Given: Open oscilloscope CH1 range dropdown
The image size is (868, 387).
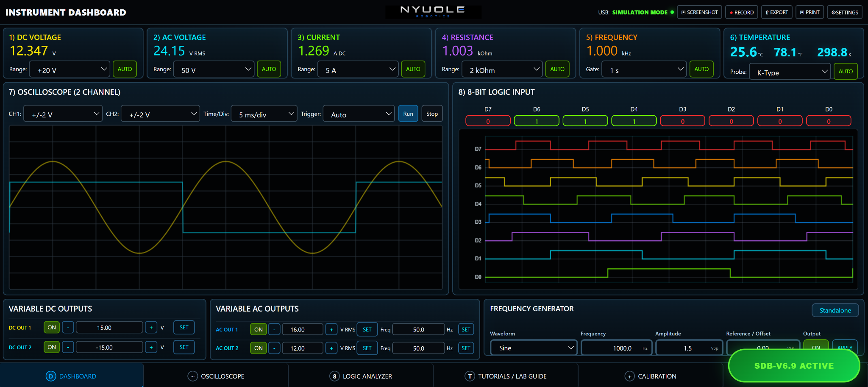Looking at the screenshot, I should (63, 114).
